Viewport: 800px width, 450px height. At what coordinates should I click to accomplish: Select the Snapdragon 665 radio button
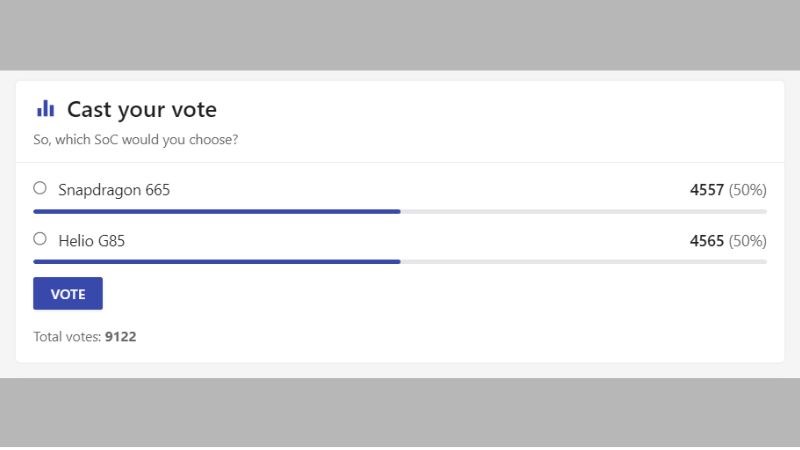click(40, 188)
